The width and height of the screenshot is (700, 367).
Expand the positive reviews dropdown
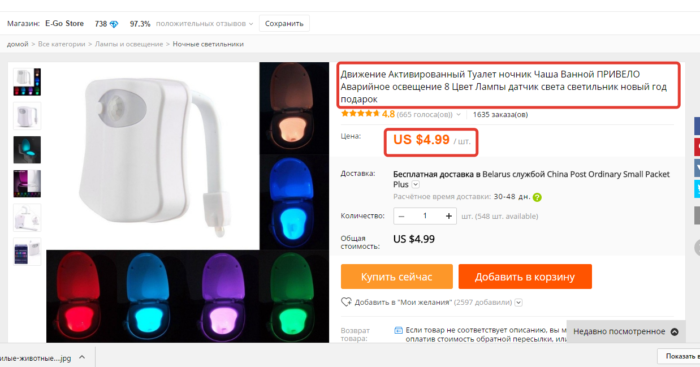pos(251,24)
